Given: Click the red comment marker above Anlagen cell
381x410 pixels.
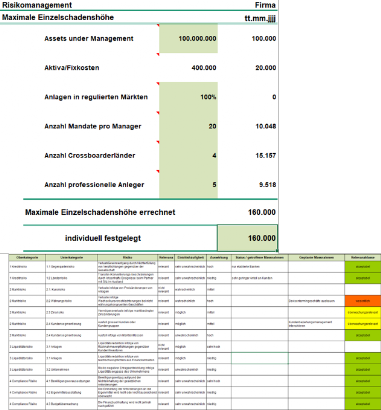Looking at the screenshot, I should pyautogui.click(x=158, y=84).
